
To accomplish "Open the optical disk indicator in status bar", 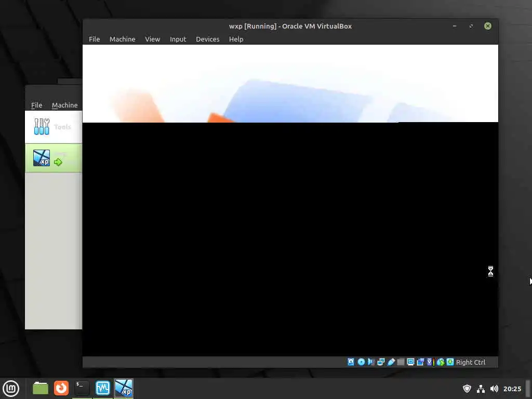I will pos(362,362).
